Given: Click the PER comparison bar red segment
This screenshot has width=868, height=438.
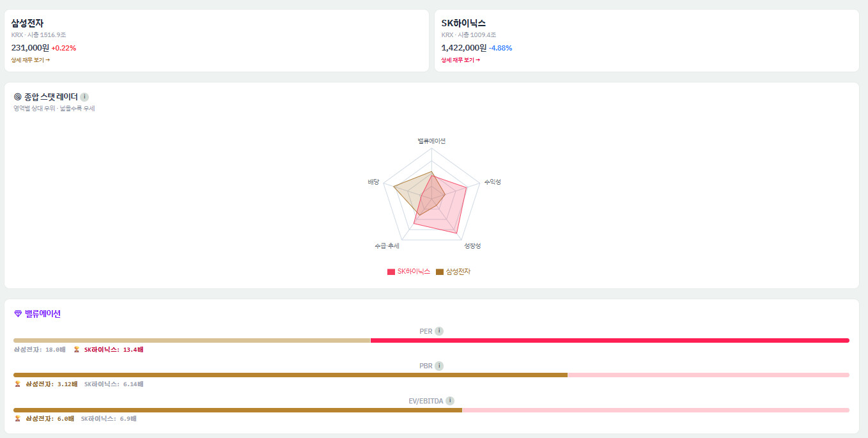Looking at the screenshot, I should tap(610, 340).
